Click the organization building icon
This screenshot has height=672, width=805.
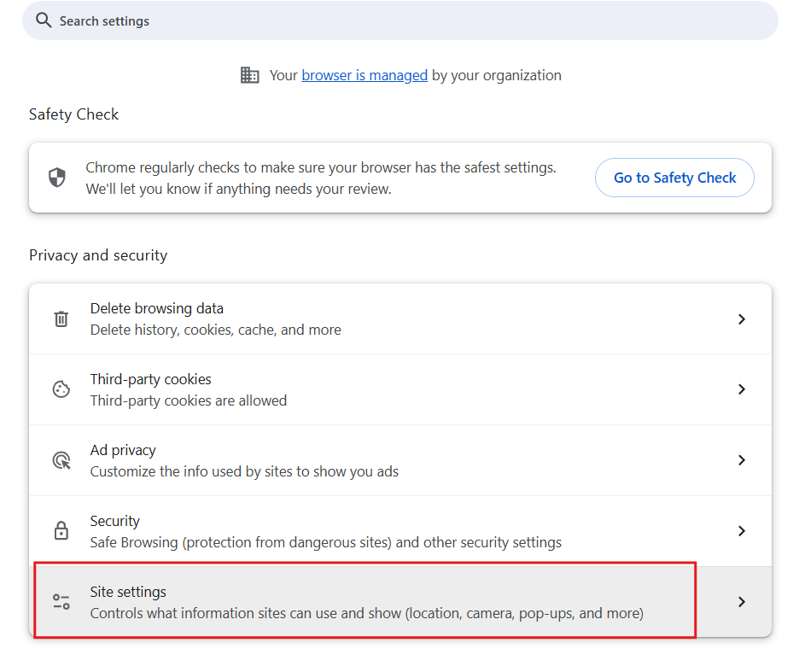point(250,75)
